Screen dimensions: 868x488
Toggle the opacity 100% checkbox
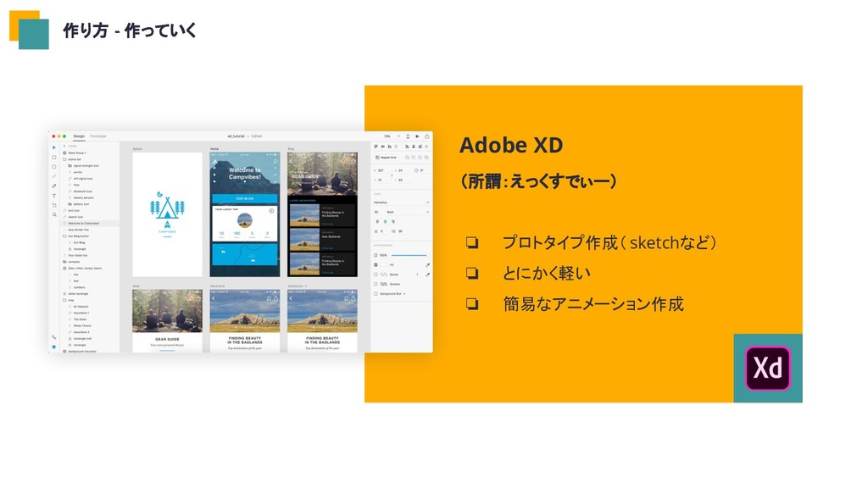(x=376, y=255)
